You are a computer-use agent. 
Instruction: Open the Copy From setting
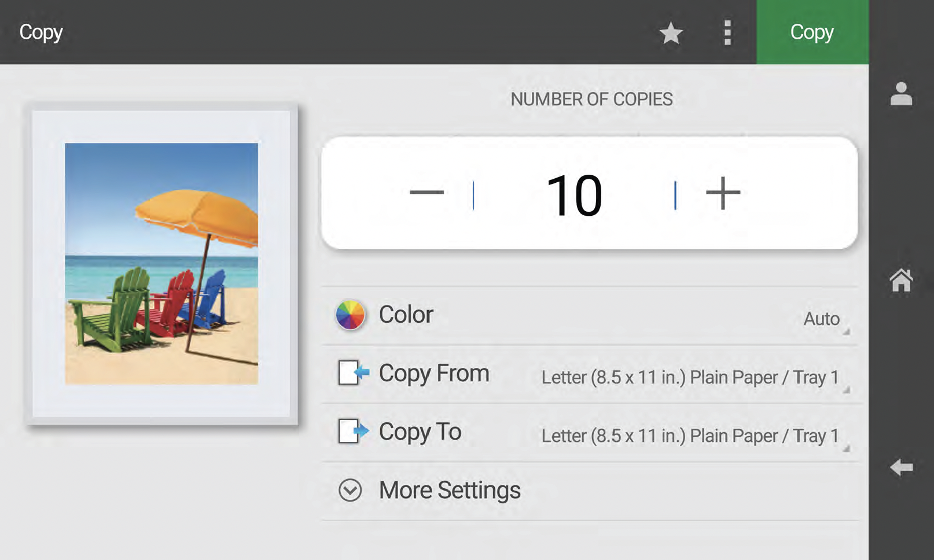point(590,374)
